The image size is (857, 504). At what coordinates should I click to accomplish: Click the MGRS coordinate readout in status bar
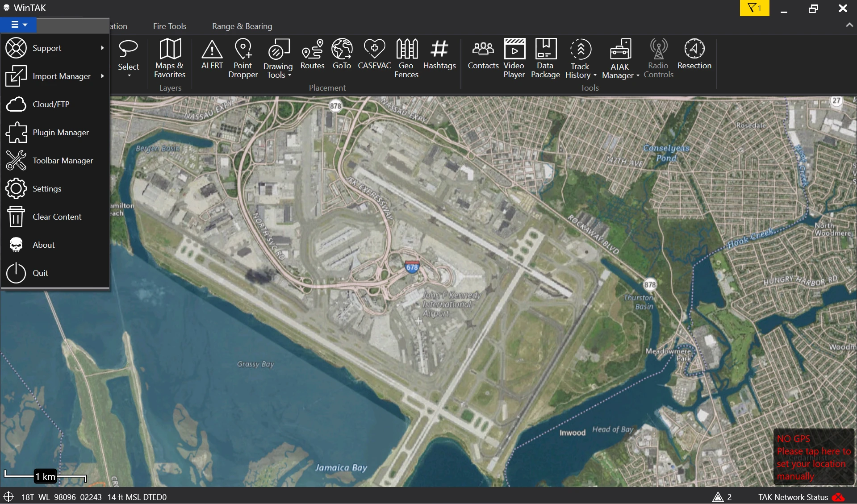tap(62, 497)
